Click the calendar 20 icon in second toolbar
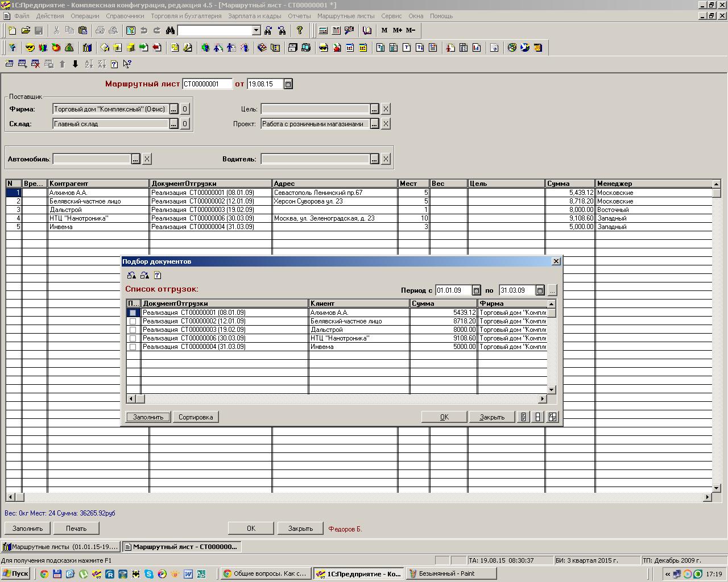Screen dimensions: 728x582 pyautogui.click(x=538, y=48)
